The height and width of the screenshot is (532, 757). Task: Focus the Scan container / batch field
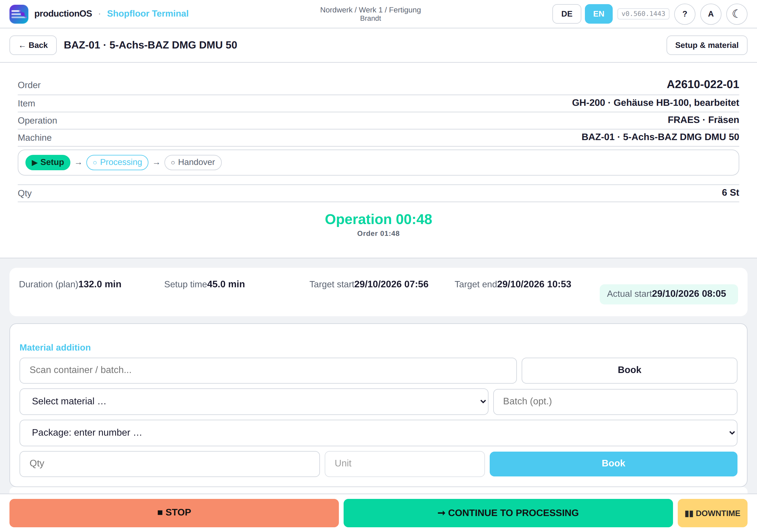pos(268,371)
